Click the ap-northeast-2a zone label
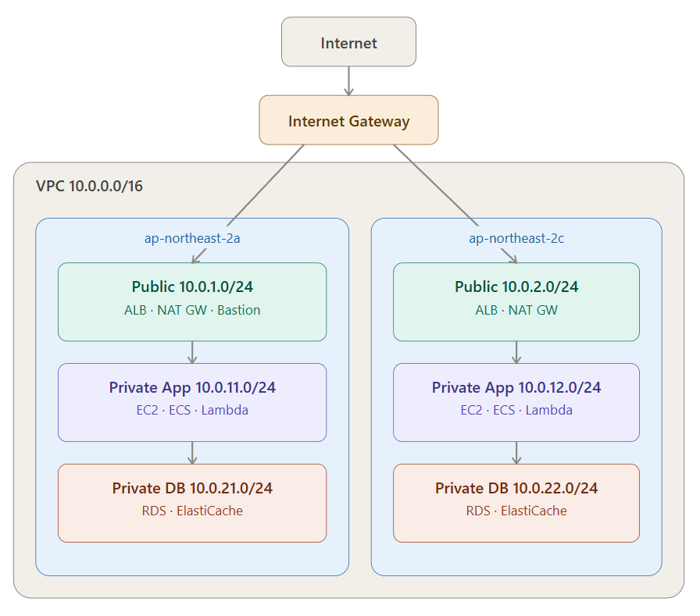 pos(192,238)
